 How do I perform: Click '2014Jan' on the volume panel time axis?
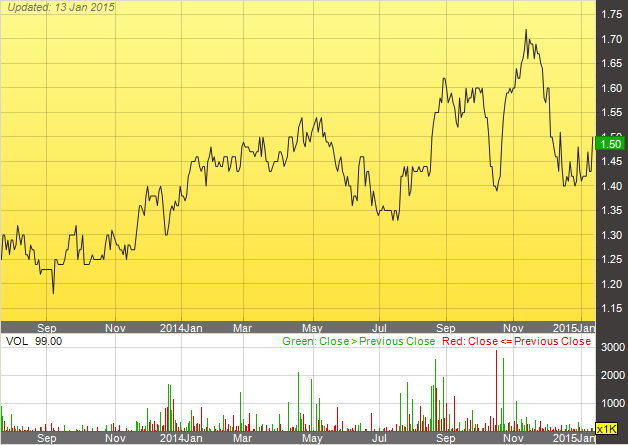pos(181,438)
